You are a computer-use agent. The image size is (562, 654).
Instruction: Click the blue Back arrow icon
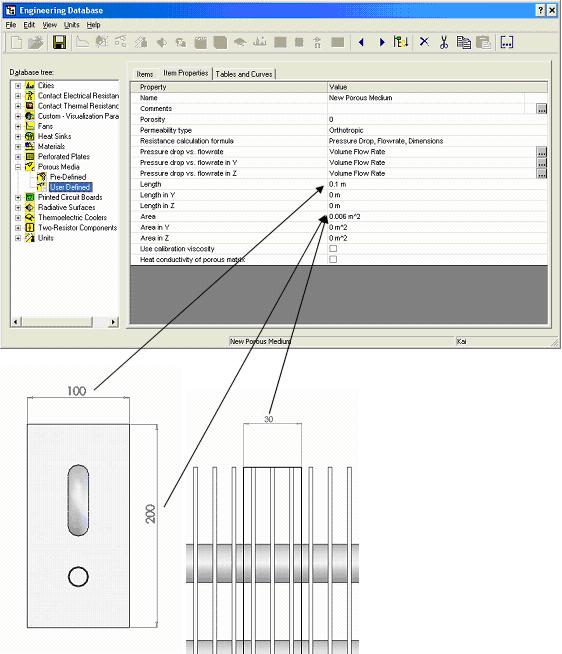pos(361,42)
